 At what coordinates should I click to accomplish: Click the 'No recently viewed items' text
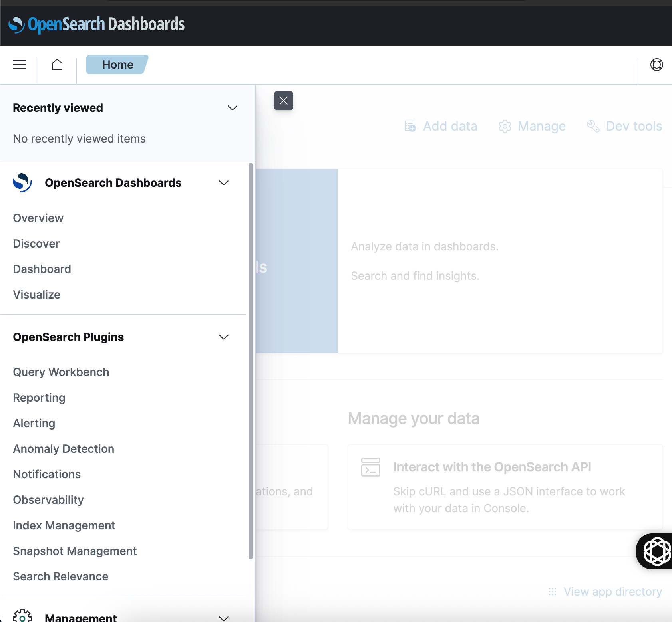click(79, 139)
